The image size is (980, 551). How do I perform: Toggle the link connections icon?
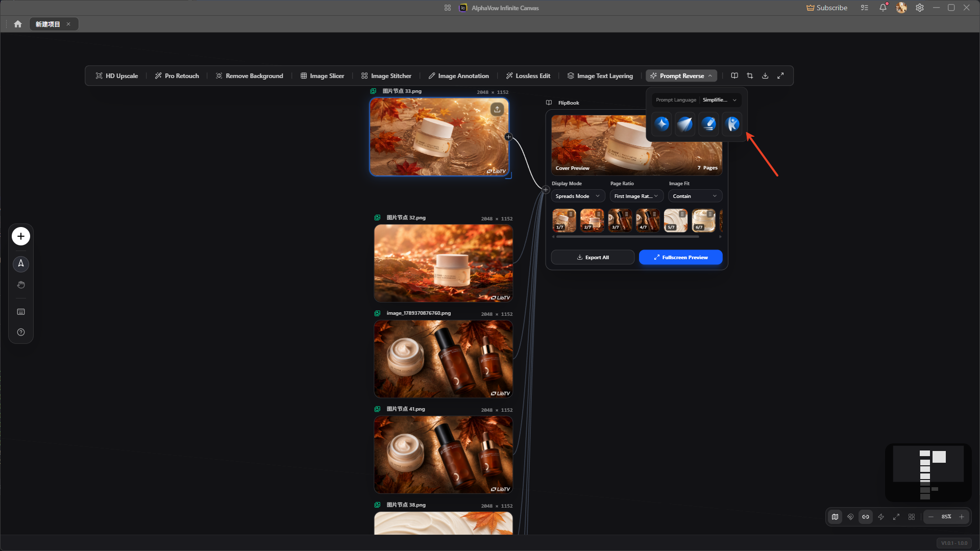[x=866, y=517]
